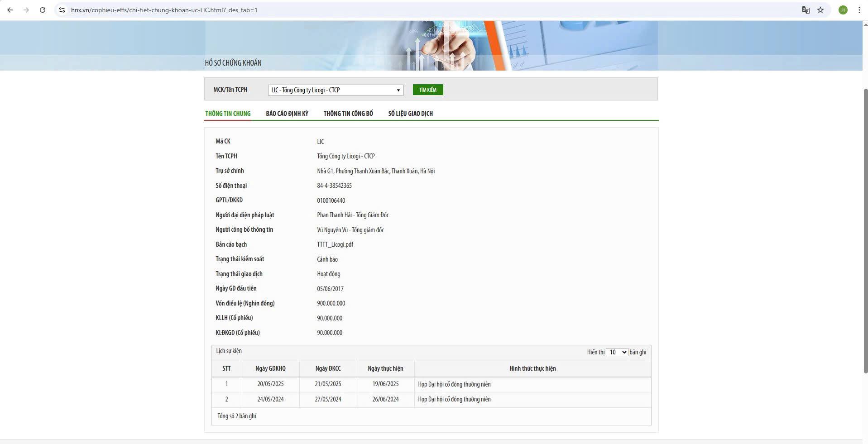Select the 21/05/2025 record date cell
The width and height of the screenshot is (868, 444).
tap(328, 384)
